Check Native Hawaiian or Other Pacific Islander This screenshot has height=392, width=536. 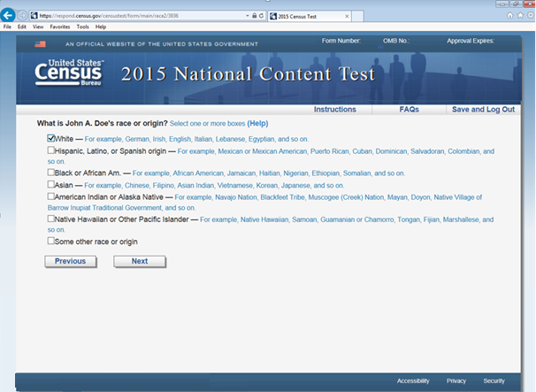(x=51, y=219)
